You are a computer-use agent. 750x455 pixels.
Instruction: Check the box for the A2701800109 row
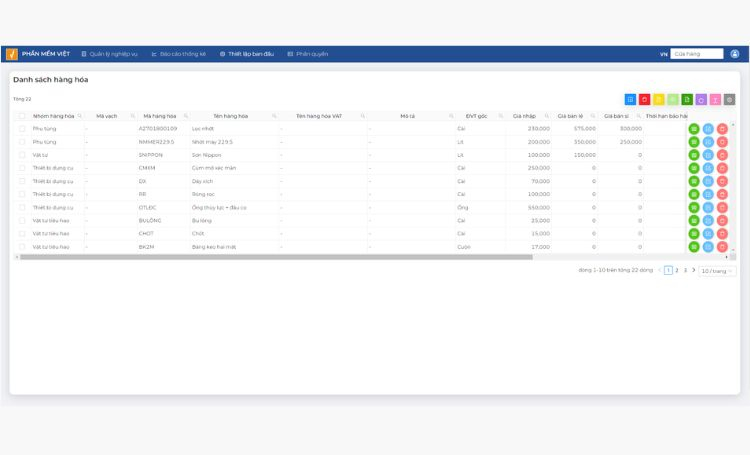point(22,129)
